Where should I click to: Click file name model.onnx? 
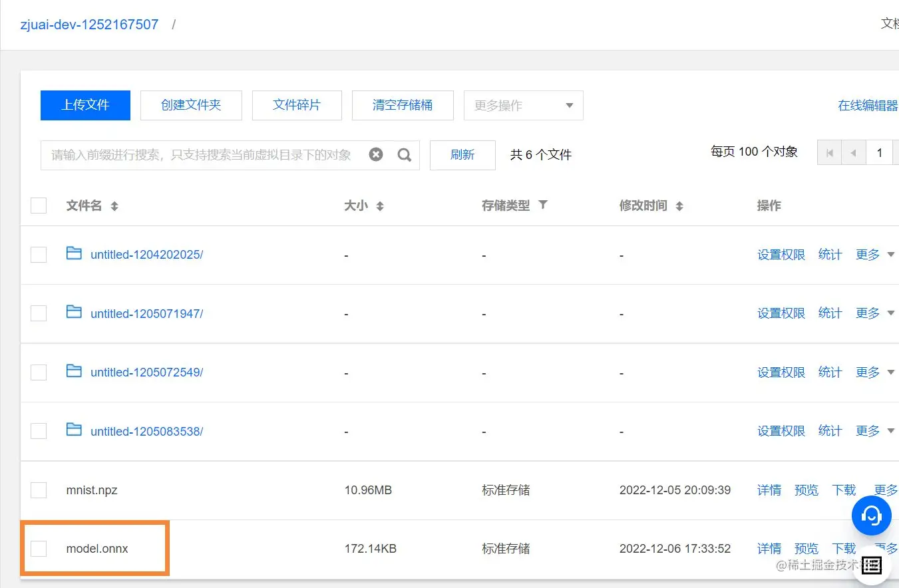tap(97, 549)
